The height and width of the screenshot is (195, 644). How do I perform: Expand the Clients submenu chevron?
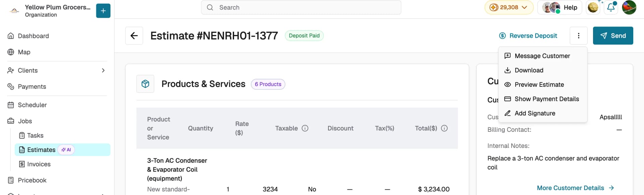(x=103, y=70)
